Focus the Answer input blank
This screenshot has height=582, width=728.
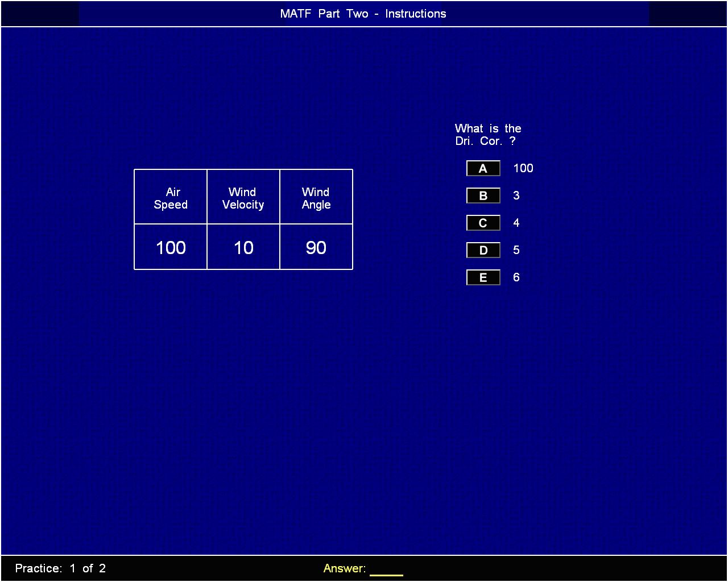(386, 569)
